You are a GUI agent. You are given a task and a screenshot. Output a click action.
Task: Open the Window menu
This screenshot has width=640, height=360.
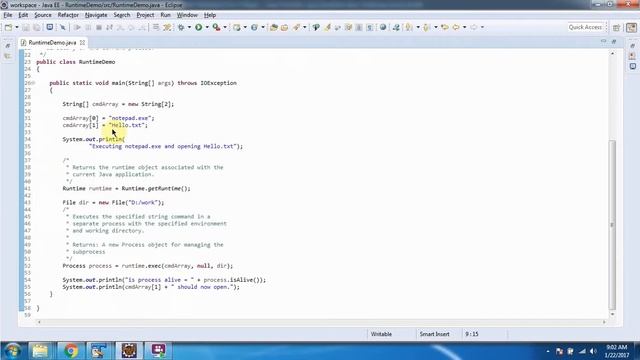coord(187,15)
